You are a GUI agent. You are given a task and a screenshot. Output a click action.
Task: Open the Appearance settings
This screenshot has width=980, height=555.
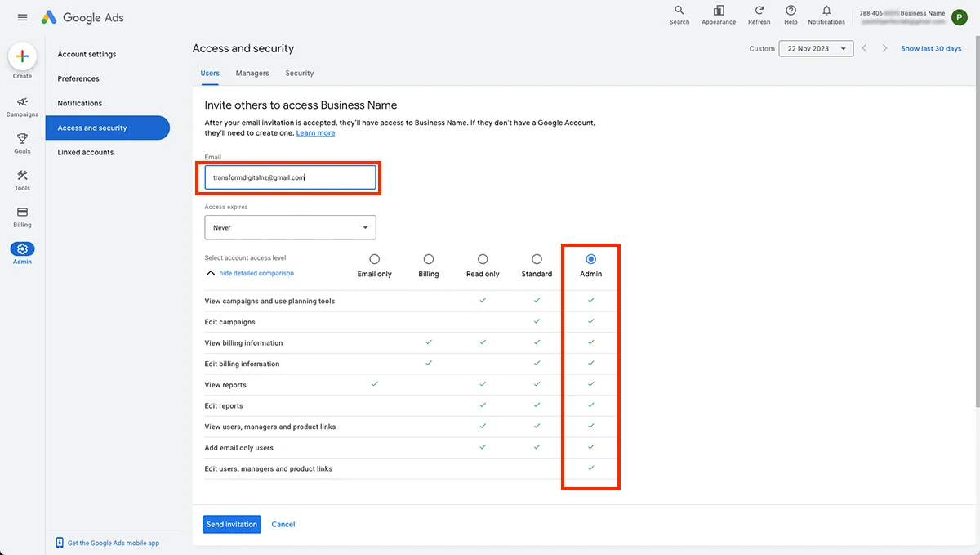point(719,15)
